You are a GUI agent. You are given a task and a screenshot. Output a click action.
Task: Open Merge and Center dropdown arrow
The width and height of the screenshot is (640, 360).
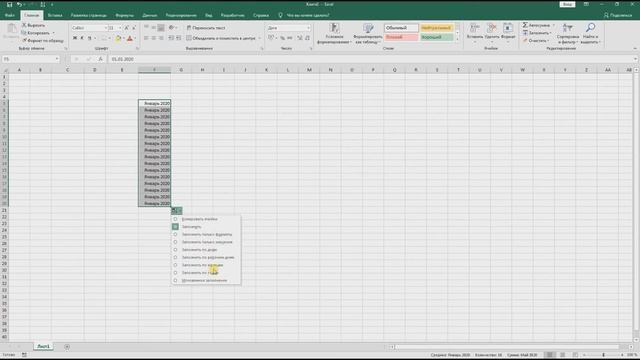pyautogui.click(x=260, y=38)
